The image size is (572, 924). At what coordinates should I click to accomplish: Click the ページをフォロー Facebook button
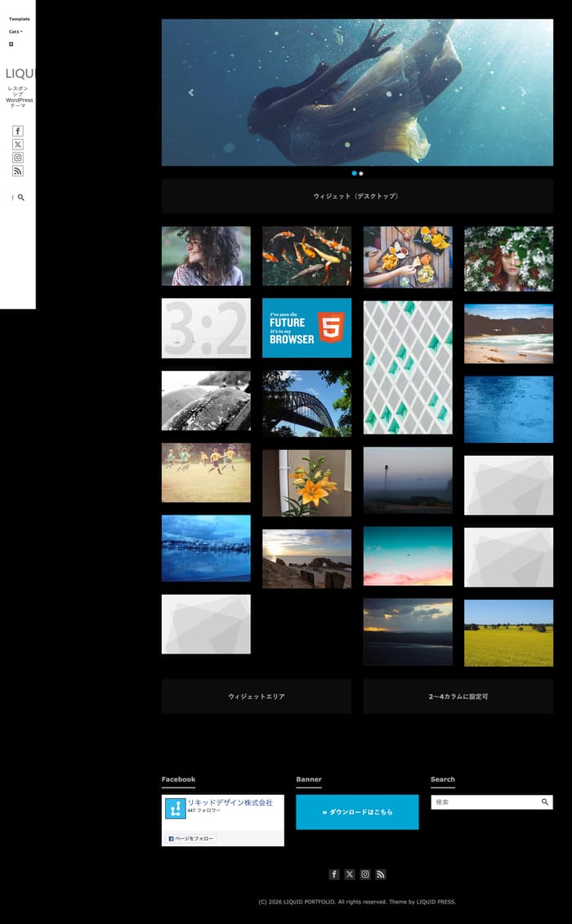(192, 838)
